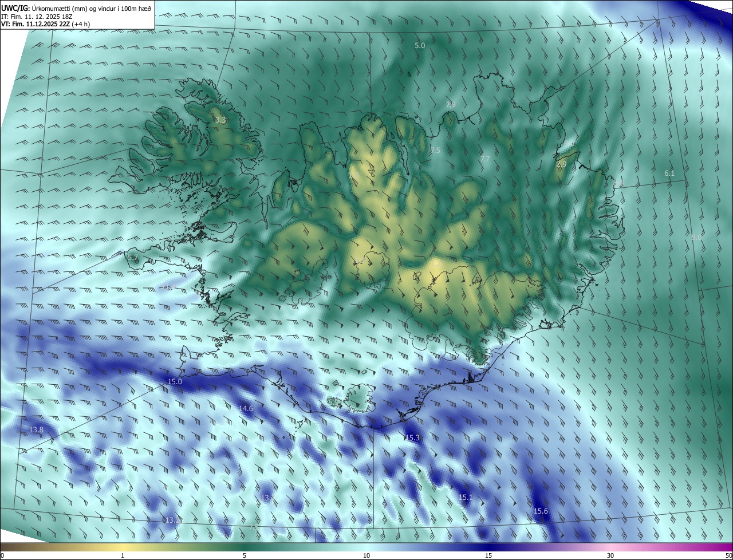Click the color scale tick label 5
The height and width of the screenshot is (560, 733).
pos(245,555)
